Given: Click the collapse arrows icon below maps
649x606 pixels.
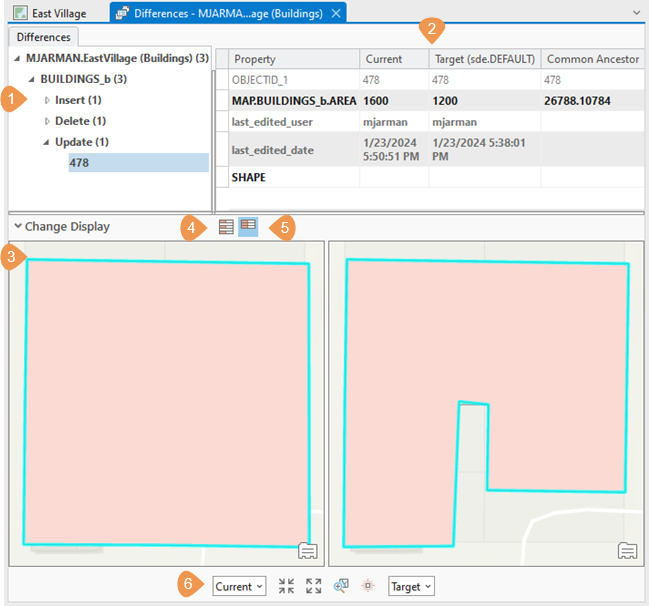Looking at the screenshot, I should click(287, 587).
